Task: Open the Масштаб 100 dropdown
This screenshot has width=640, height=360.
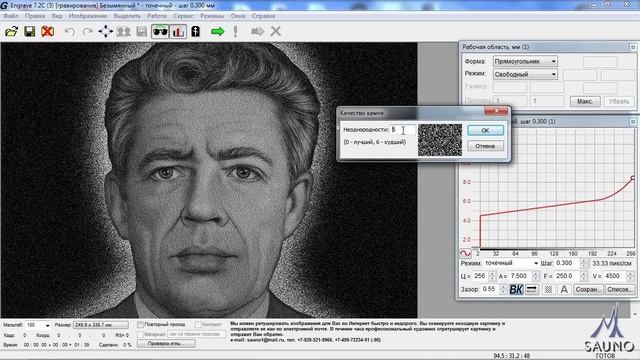Action: point(38,325)
